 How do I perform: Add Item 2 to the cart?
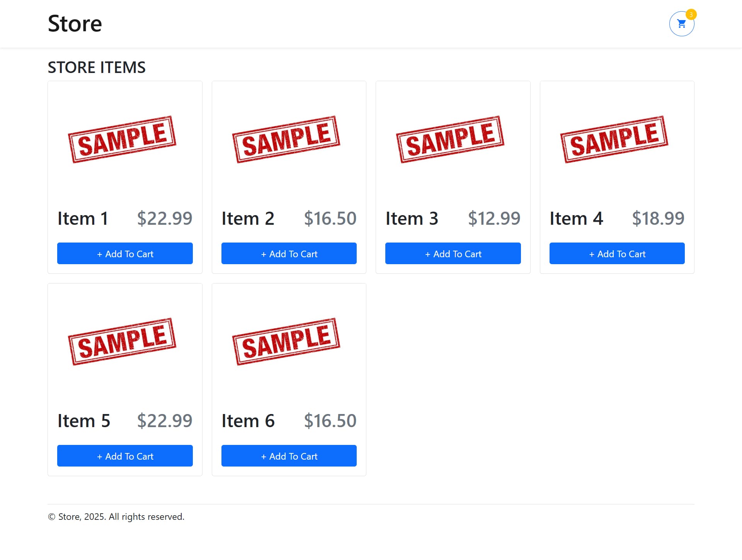289,253
